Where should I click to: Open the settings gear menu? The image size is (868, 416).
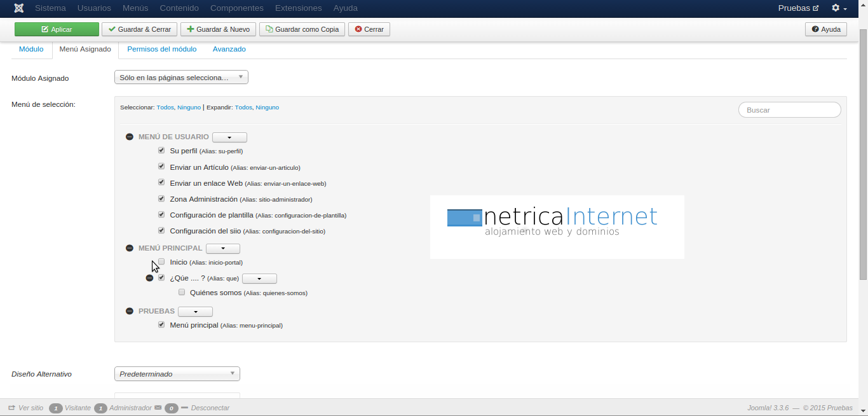tap(839, 8)
